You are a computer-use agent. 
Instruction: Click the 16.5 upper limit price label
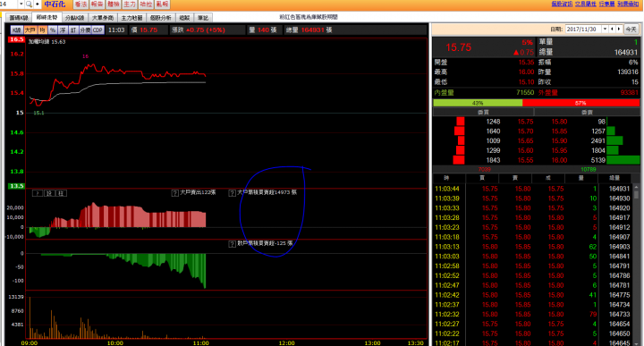tap(17, 39)
